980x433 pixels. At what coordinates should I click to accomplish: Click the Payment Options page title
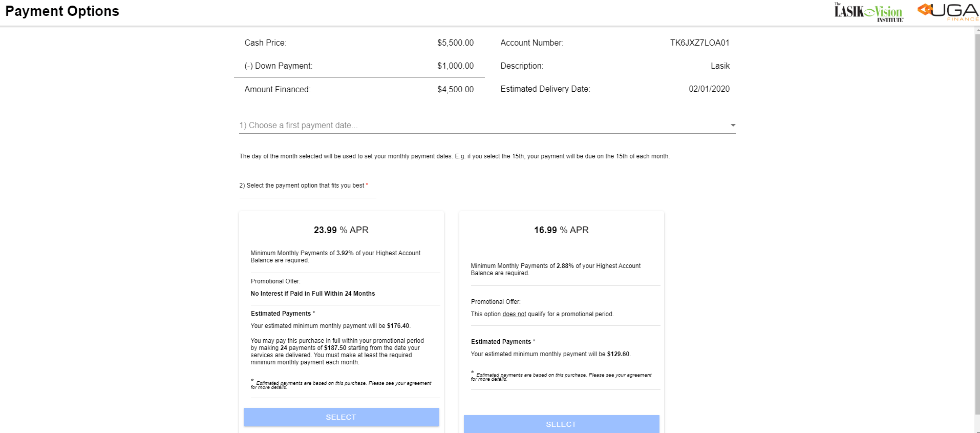pos(62,11)
